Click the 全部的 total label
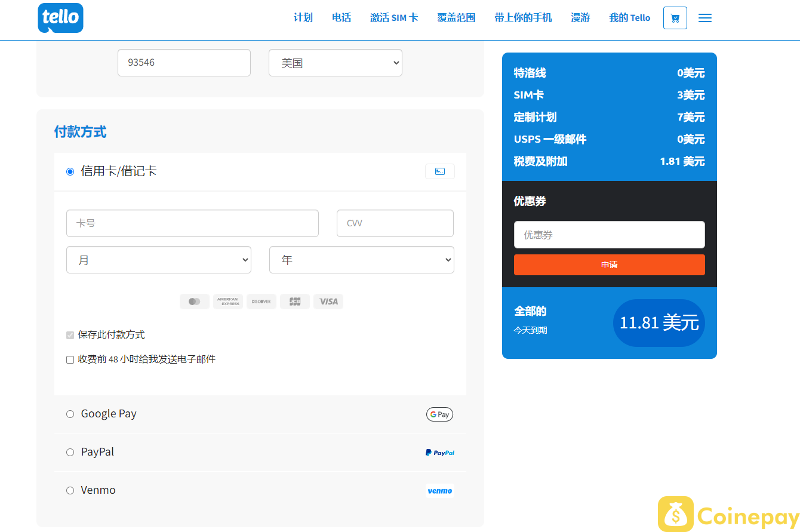800x532 pixels. [530, 311]
